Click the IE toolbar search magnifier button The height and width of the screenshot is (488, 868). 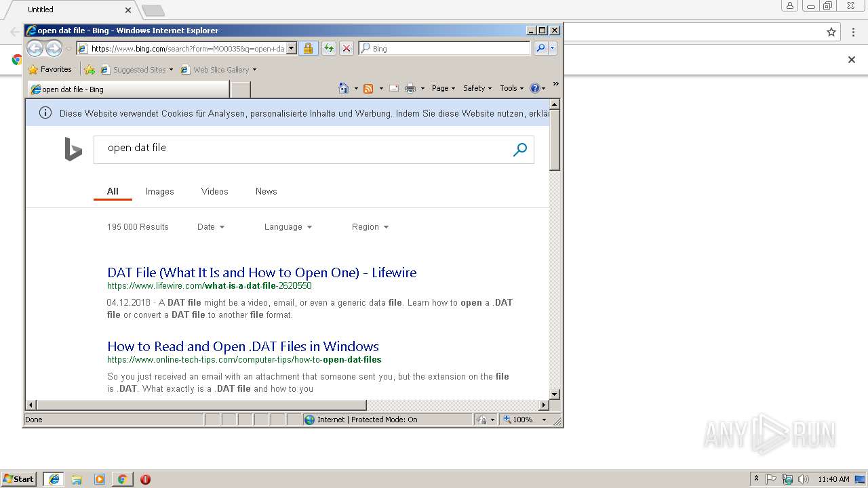click(540, 48)
